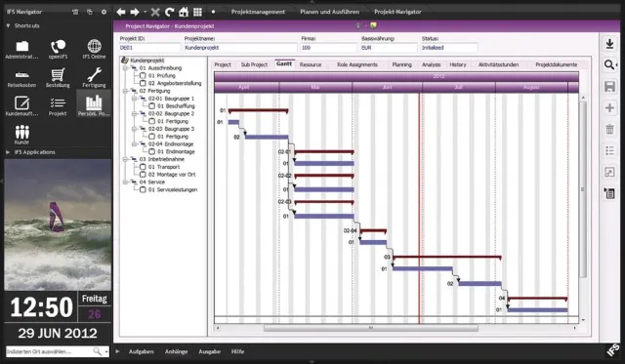This screenshot has height=364, width=625.
Task: Open the navigation history dropdown arrow
Action: pos(145,12)
